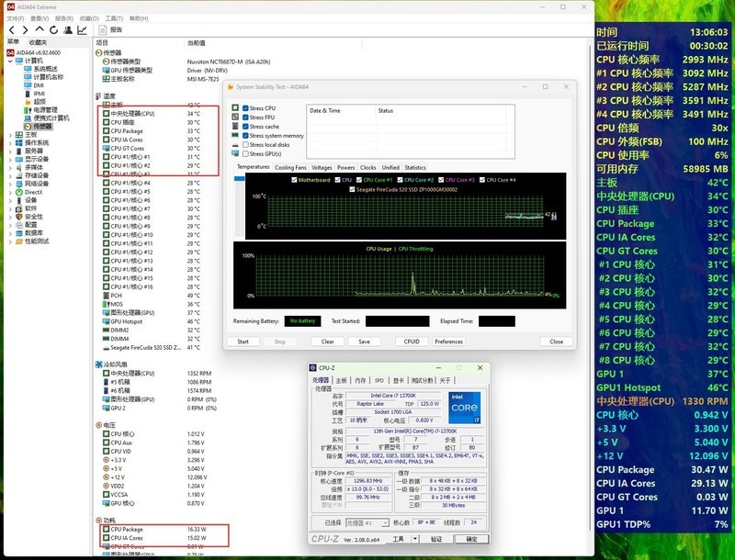This screenshot has height=560, width=735.
Task: Expand the 主板 tree node
Action: click(9, 134)
